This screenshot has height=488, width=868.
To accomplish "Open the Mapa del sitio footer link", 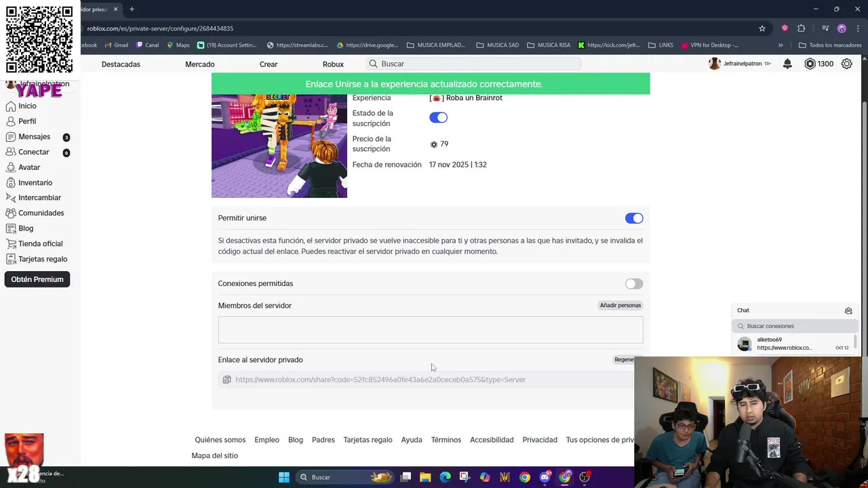I will click(215, 455).
